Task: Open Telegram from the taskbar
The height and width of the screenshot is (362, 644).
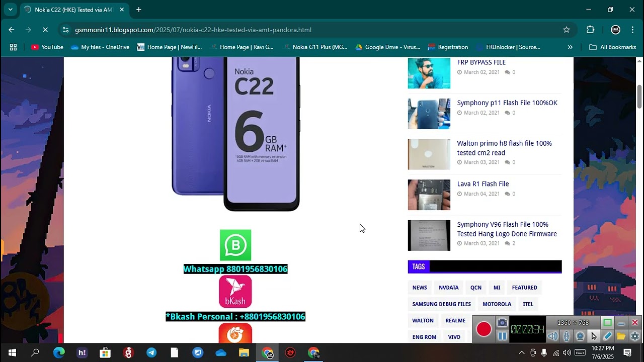Action: point(151,352)
